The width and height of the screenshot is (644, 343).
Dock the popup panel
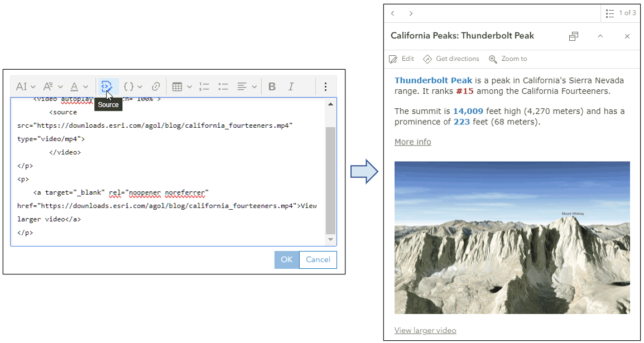[x=574, y=36]
